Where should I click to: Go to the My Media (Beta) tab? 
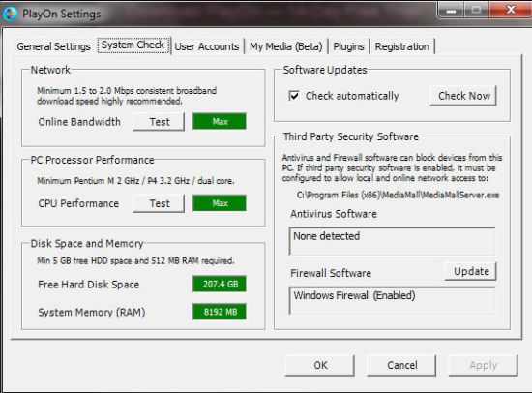[x=286, y=46]
